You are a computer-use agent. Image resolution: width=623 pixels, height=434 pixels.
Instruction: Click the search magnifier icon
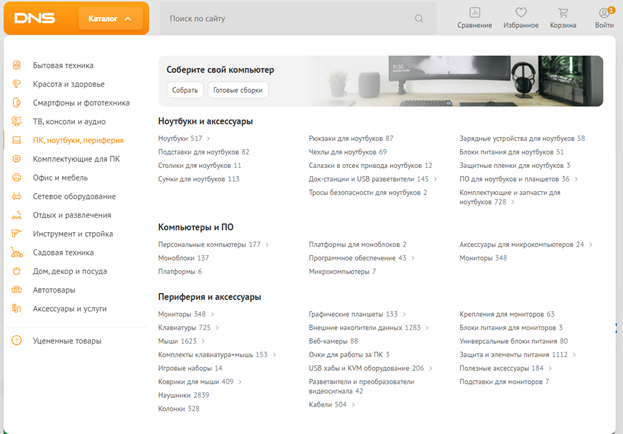419,19
